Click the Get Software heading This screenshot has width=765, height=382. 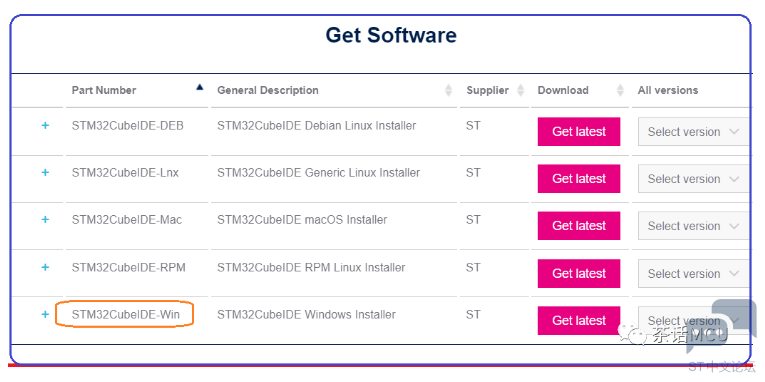391,35
